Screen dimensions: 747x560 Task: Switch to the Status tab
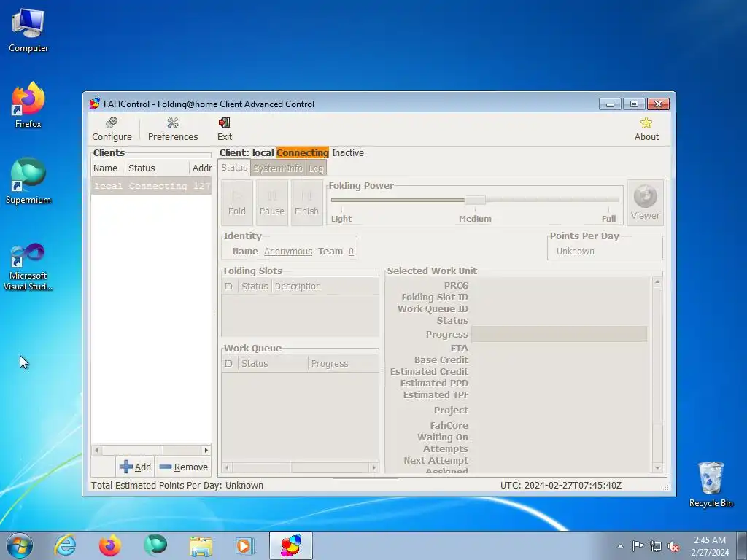[x=234, y=168]
